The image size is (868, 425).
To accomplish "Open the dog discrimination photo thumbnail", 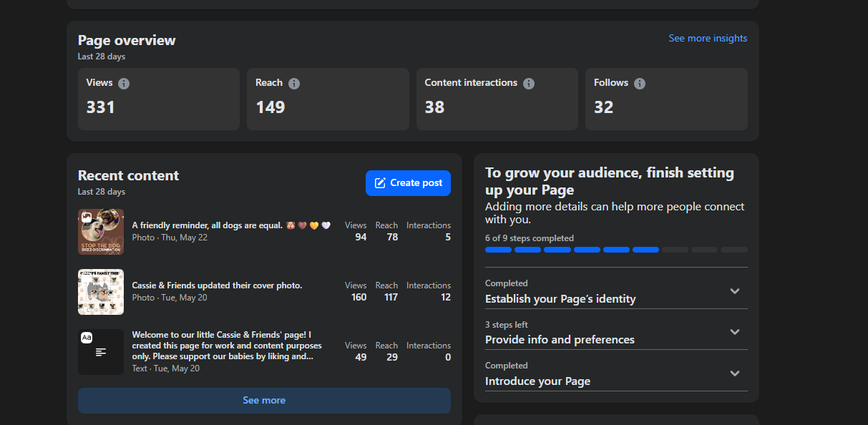I will click(x=101, y=232).
